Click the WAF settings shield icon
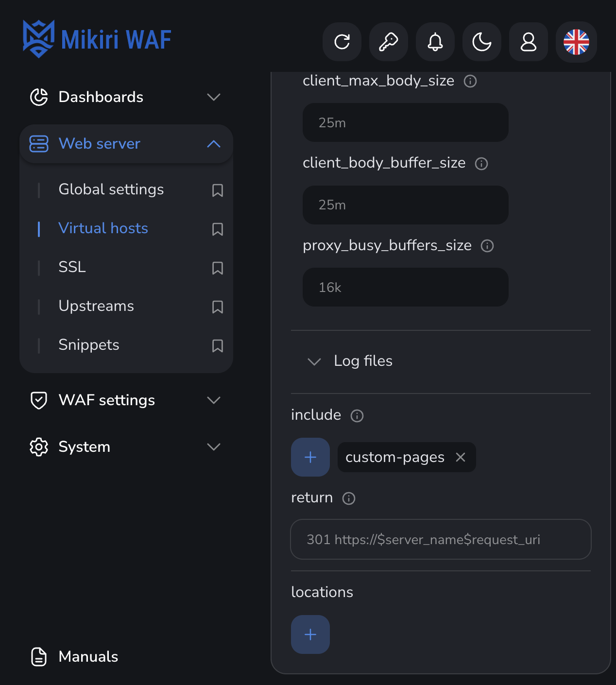 click(39, 400)
